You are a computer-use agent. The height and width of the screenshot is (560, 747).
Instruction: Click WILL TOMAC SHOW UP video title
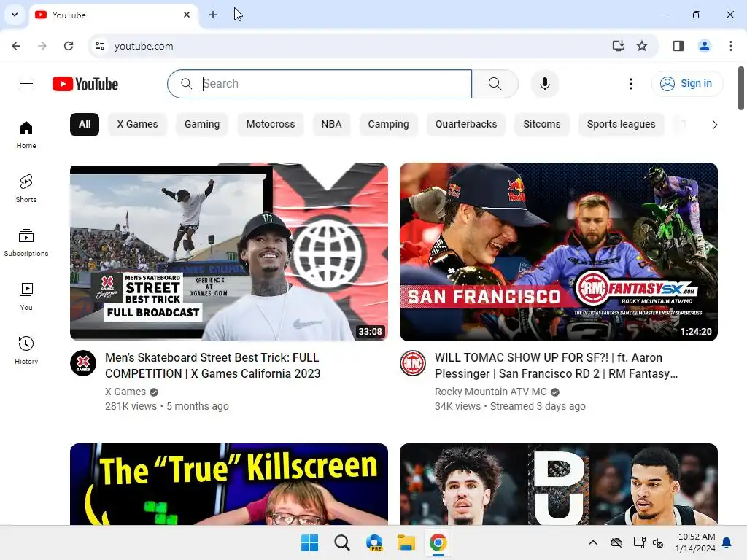556,365
